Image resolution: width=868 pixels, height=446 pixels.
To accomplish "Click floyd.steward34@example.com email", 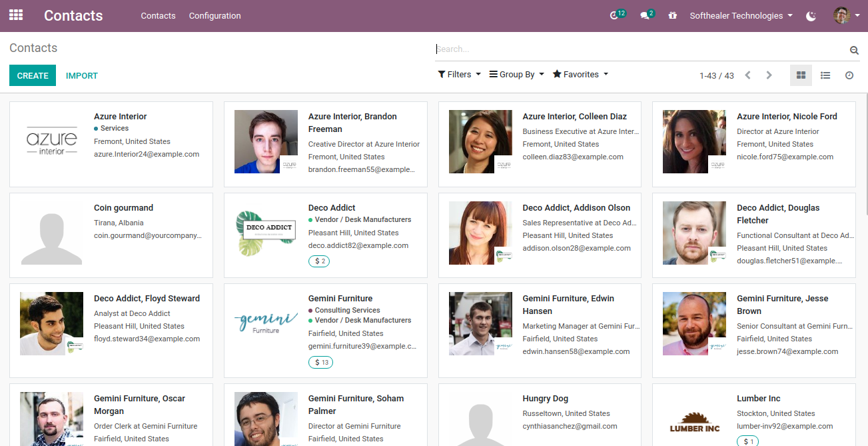I will [147, 339].
